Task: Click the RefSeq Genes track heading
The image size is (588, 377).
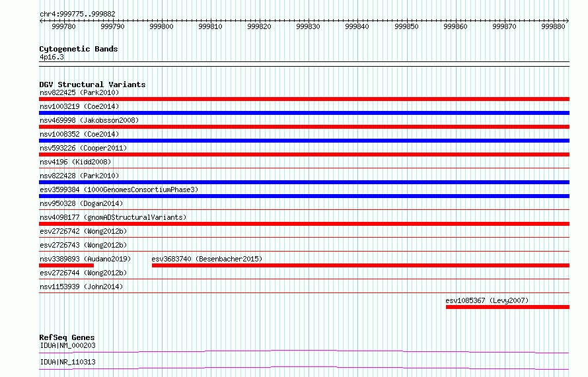Action: point(67,337)
